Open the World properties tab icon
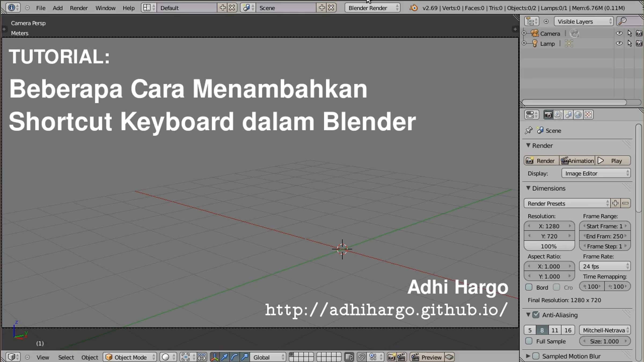644x362 pixels. tap(578, 115)
